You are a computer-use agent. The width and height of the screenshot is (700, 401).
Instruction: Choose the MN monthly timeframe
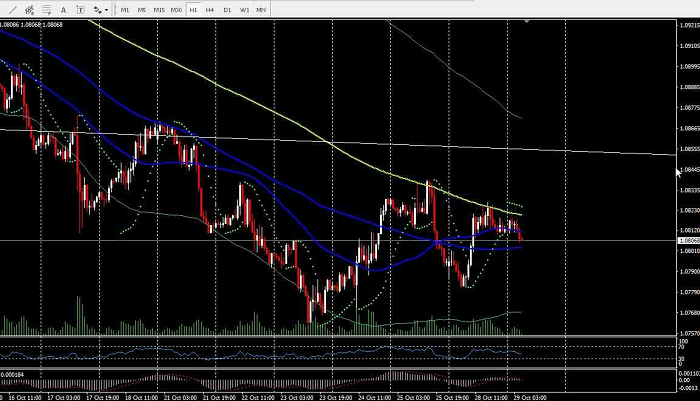tap(261, 9)
